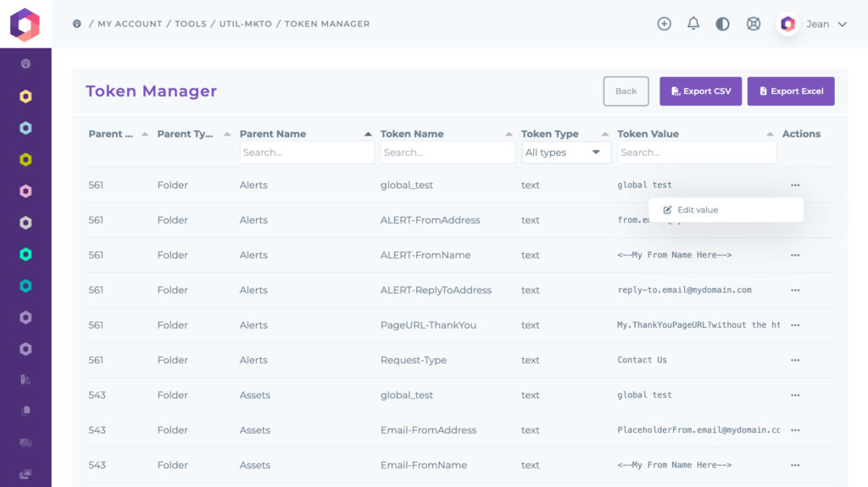
Task: Open actions menu for Request-Type row
Action: click(795, 360)
